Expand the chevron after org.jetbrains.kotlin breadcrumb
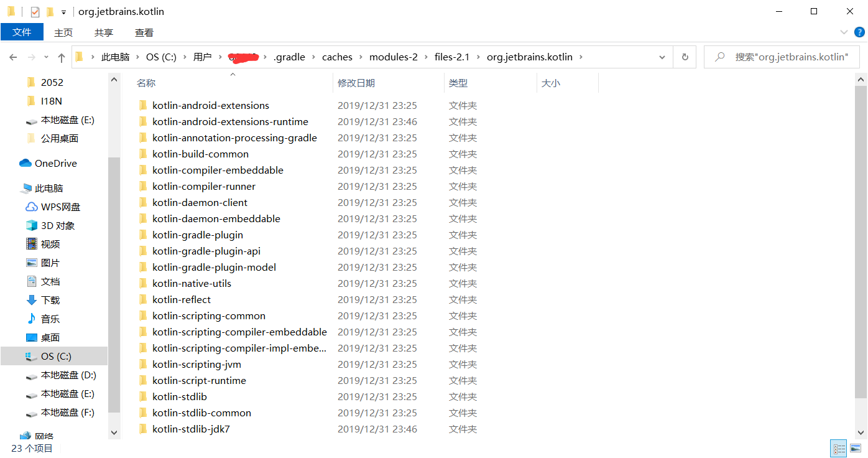Image resolution: width=868 pixels, height=458 pixels. click(x=581, y=57)
